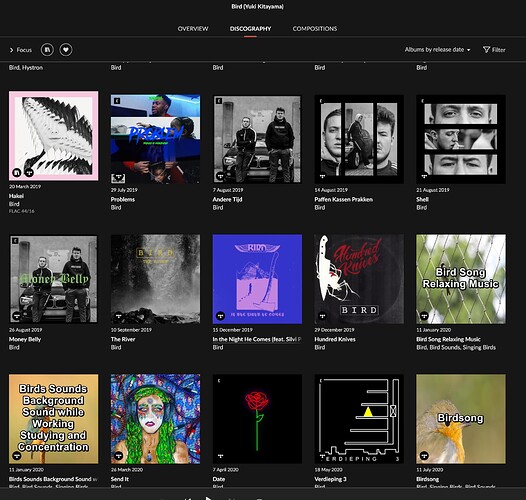526x500 pixels.
Task: Open Albums by release date dropdown
Action: 437,50
